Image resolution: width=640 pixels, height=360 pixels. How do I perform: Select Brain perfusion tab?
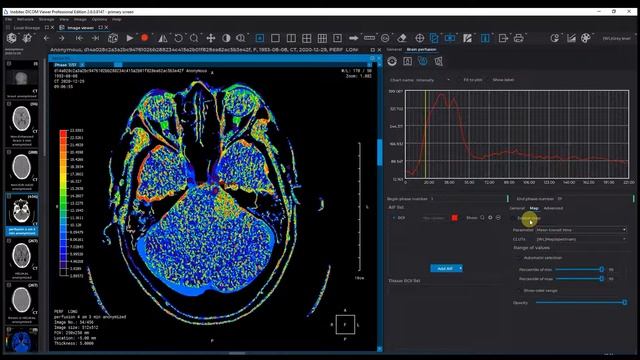coord(422,49)
